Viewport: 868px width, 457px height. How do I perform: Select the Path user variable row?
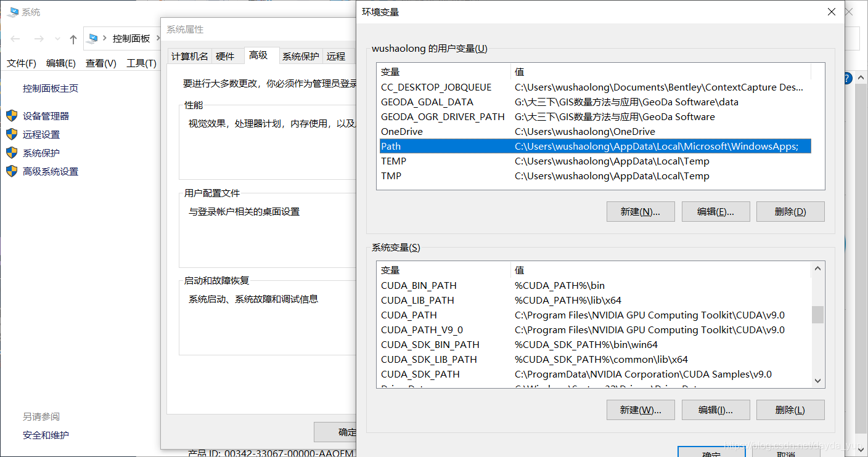595,146
